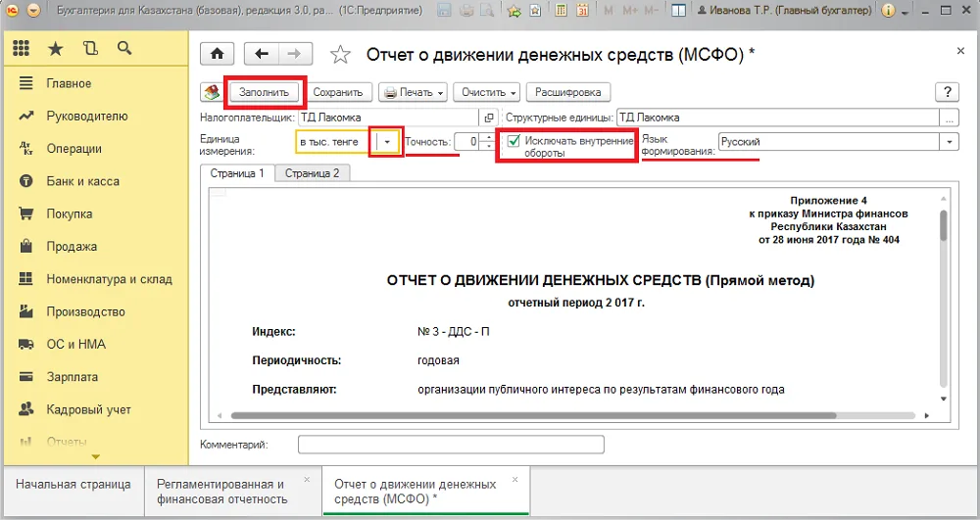Open the sections menu grid icon
Viewport: 980px width, 520px height.
21,48
